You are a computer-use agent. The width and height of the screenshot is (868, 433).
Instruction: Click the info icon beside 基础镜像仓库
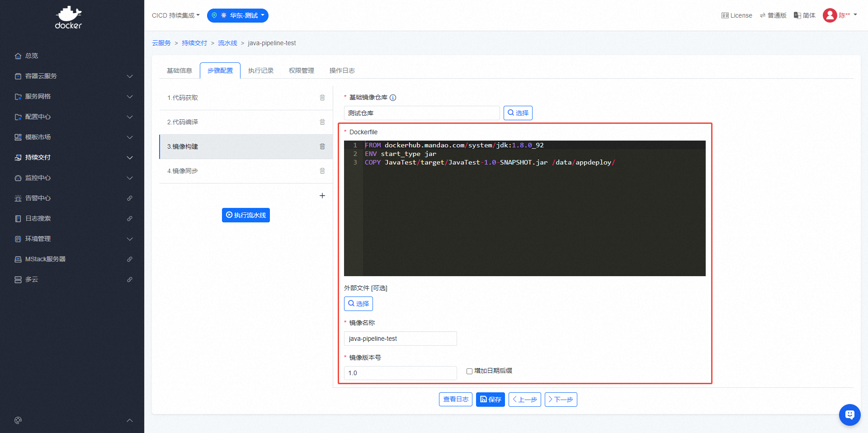[x=393, y=98]
